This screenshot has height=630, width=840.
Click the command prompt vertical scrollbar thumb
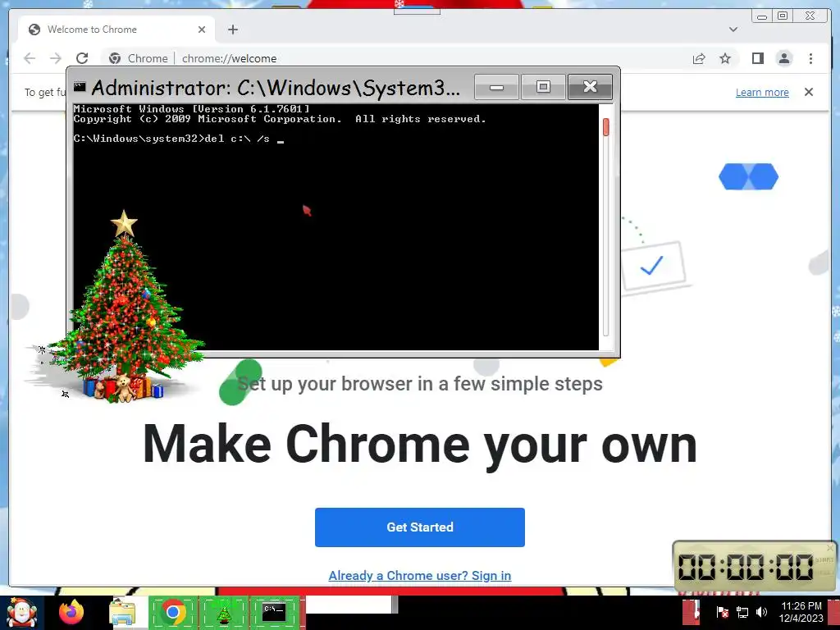(x=606, y=127)
